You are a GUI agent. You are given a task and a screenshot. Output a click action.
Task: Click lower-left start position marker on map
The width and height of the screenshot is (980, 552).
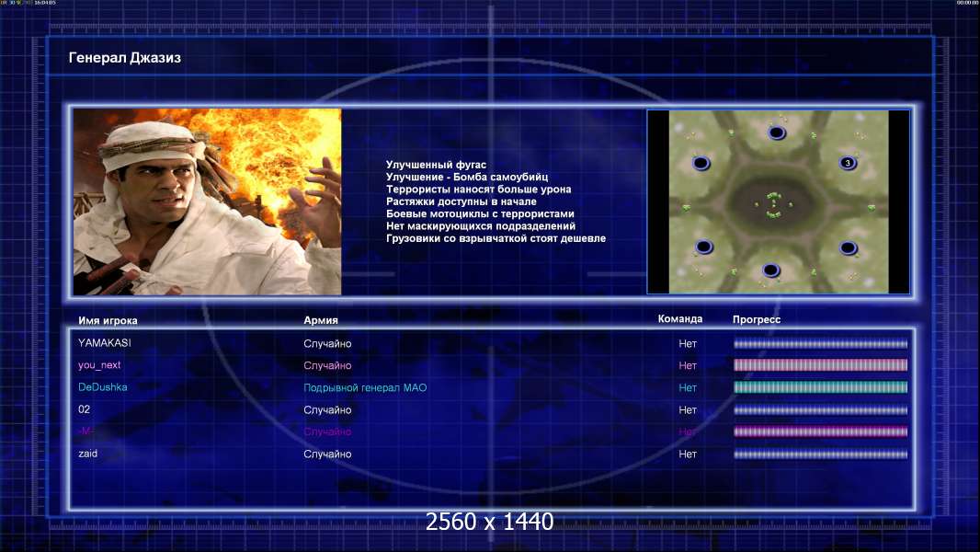coord(704,247)
